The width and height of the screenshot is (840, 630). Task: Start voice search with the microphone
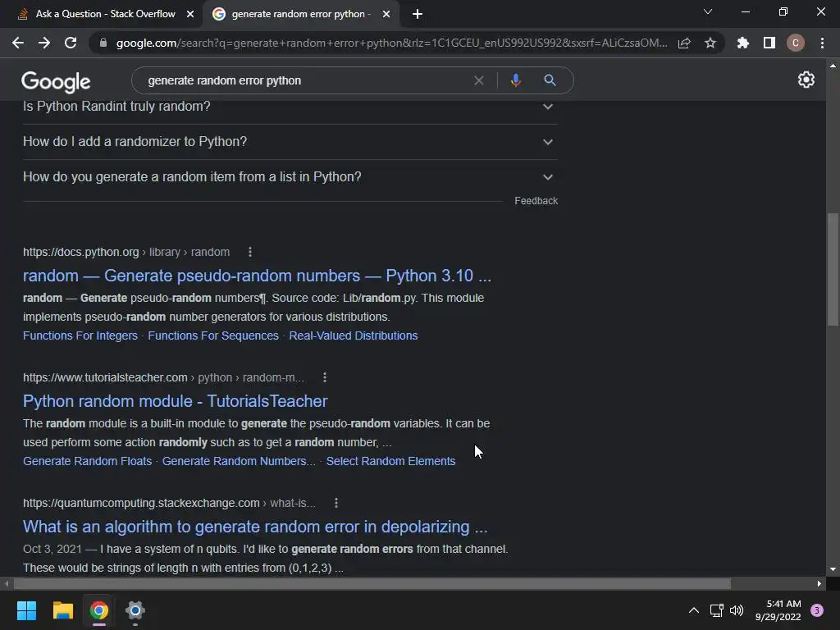click(515, 80)
